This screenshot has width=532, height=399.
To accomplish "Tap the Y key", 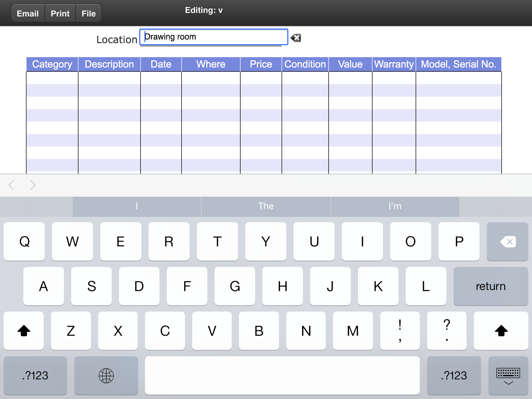I will click(266, 241).
